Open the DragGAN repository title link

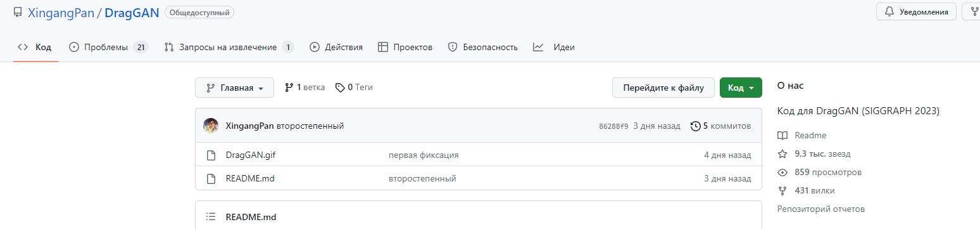(x=132, y=12)
